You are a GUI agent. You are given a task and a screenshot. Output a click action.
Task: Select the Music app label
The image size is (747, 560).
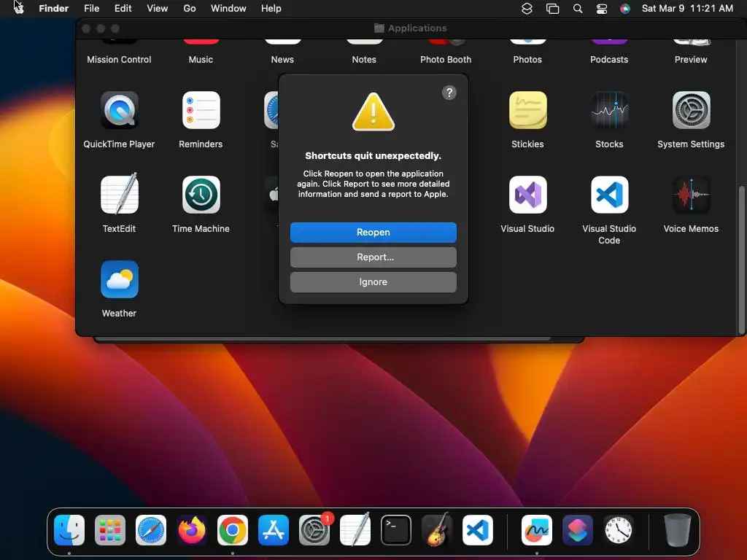(x=201, y=60)
